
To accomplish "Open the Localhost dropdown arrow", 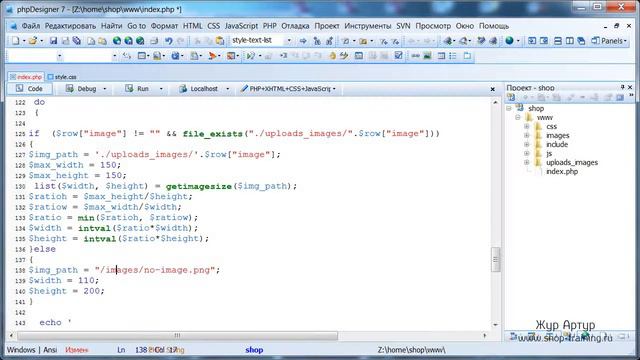I will (x=227, y=89).
